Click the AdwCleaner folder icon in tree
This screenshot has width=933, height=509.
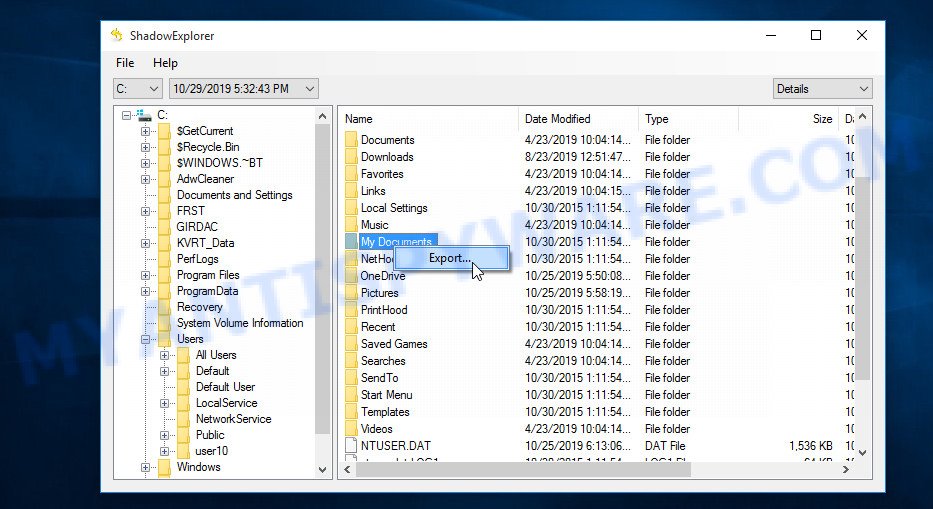(165, 179)
